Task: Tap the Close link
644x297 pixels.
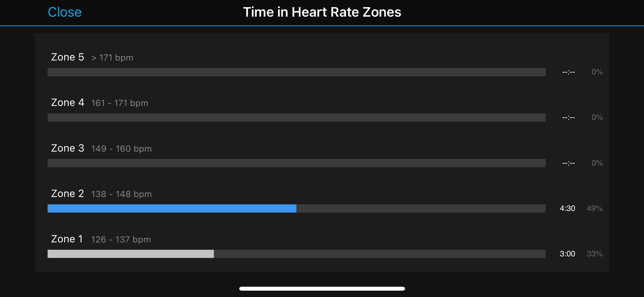Action: pos(65,12)
